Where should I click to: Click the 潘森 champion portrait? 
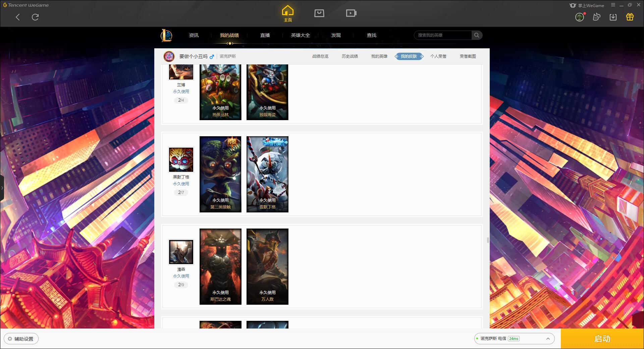click(x=181, y=252)
